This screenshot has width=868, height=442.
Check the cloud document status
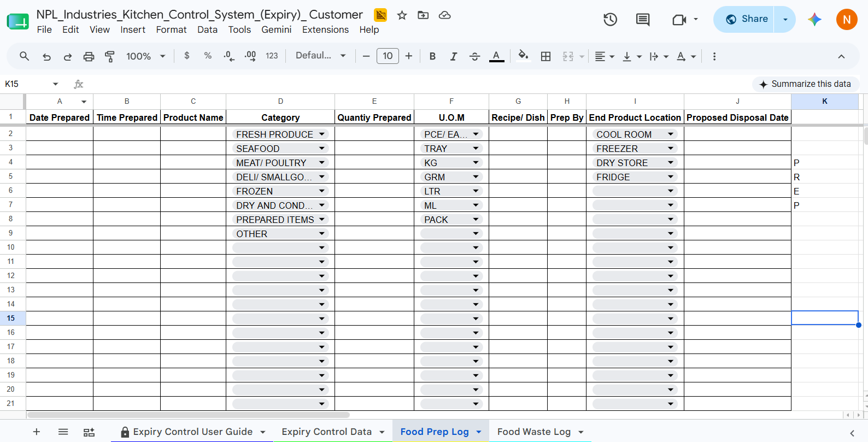(445, 15)
